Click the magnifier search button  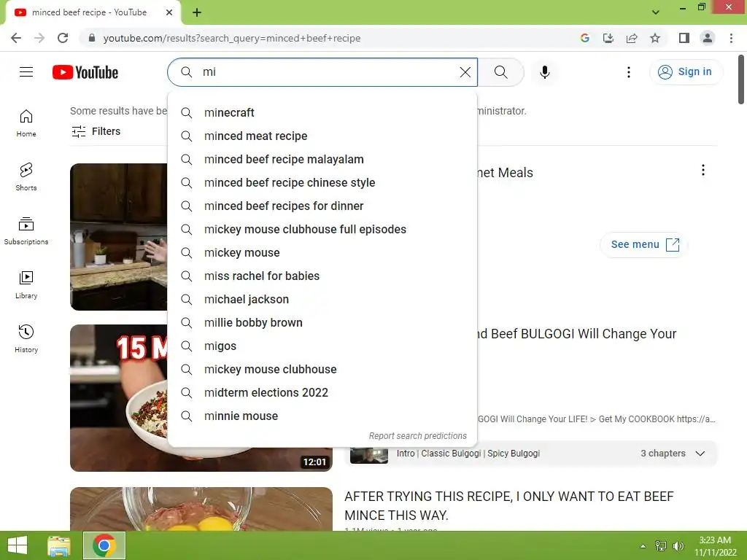click(500, 72)
